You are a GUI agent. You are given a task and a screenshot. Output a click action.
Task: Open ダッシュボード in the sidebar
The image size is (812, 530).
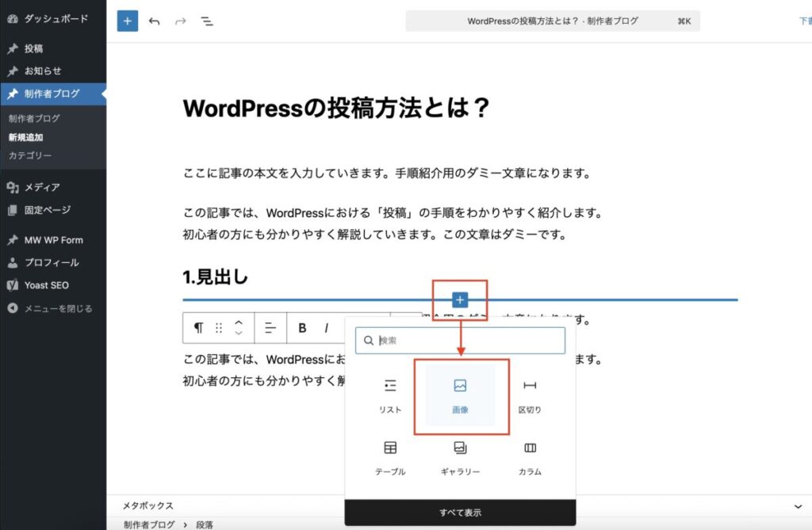pos(52,19)
